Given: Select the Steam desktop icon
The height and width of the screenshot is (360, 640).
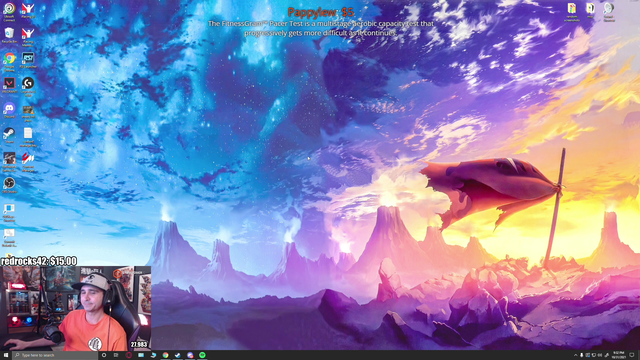Looking at the screenshot, I should point(9,136).
